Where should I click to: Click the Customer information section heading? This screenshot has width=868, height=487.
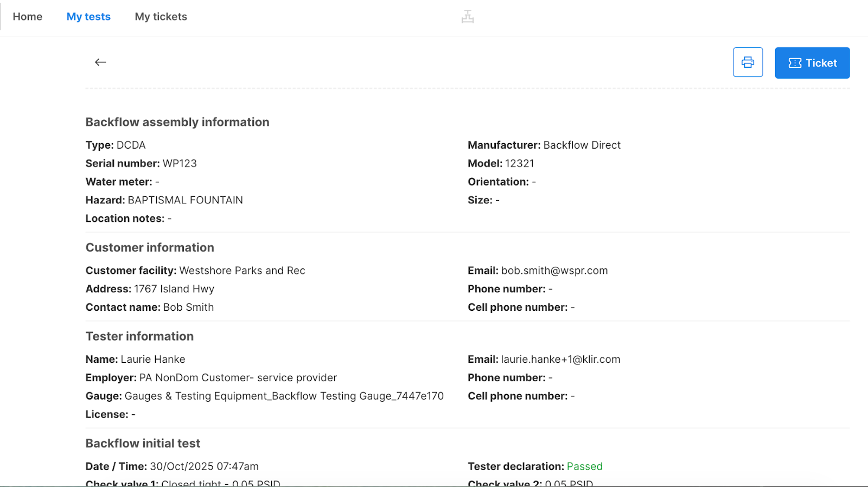click(x=150, y=247)
